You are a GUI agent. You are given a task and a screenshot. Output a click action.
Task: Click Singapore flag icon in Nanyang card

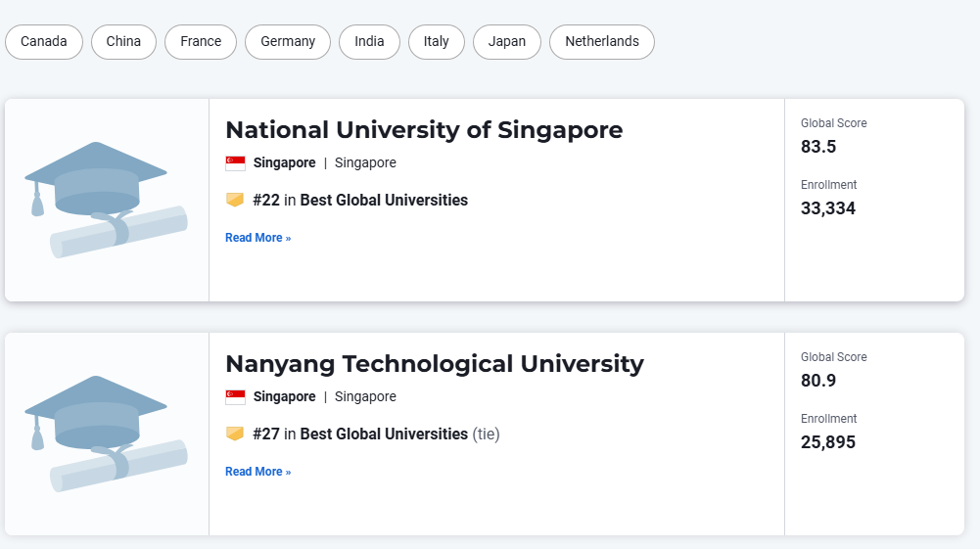pos(236,396)
